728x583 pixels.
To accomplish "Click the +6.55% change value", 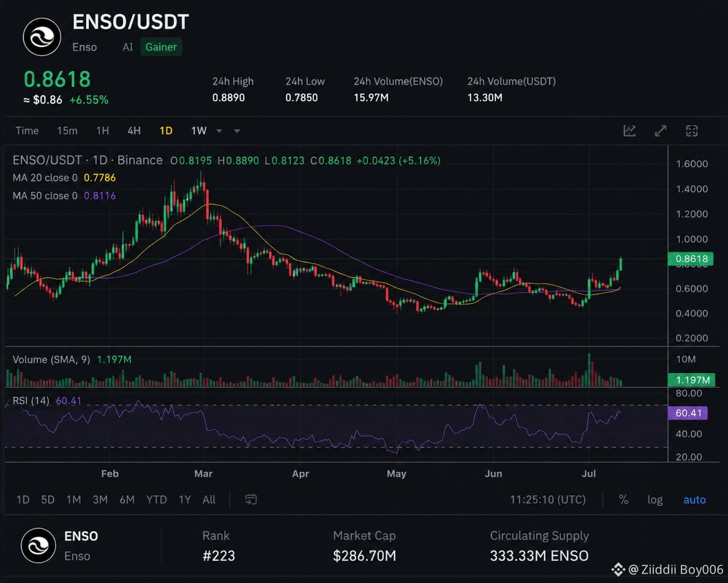I will click(89, 100).
